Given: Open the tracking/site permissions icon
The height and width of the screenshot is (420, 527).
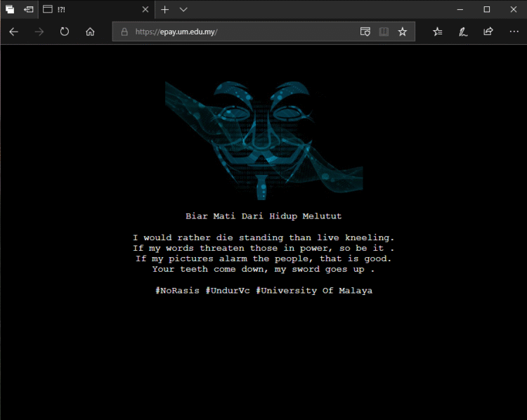Looking at the screenshot, I should click(365, 32).
